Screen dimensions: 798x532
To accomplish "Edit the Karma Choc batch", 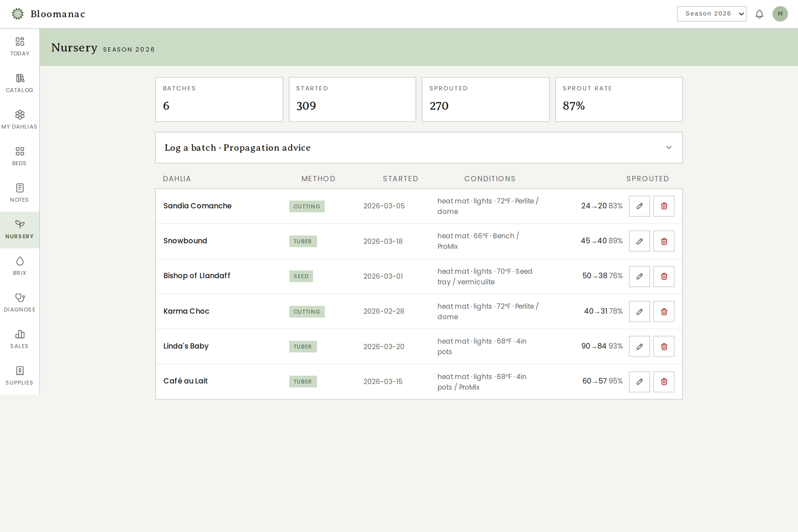I will coord(639,312).
